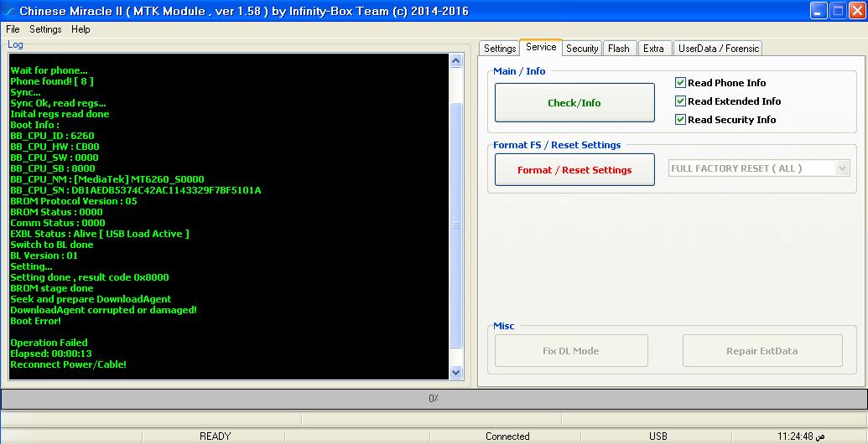The height and width of the screenshot is (444, 868).
Task: Click 'BB_CPU_SB : 8000' log line
Action: 53,168
